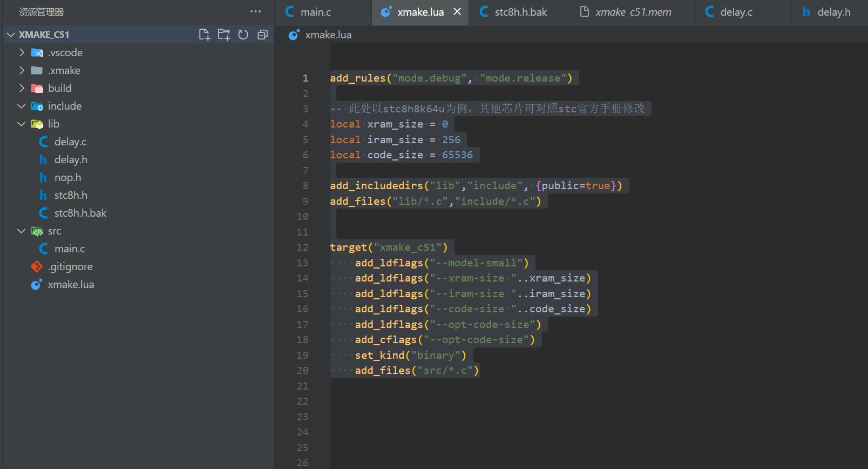Click the New File icon in explorer header
The image size is (868, 469).
[x=204, y=35]
